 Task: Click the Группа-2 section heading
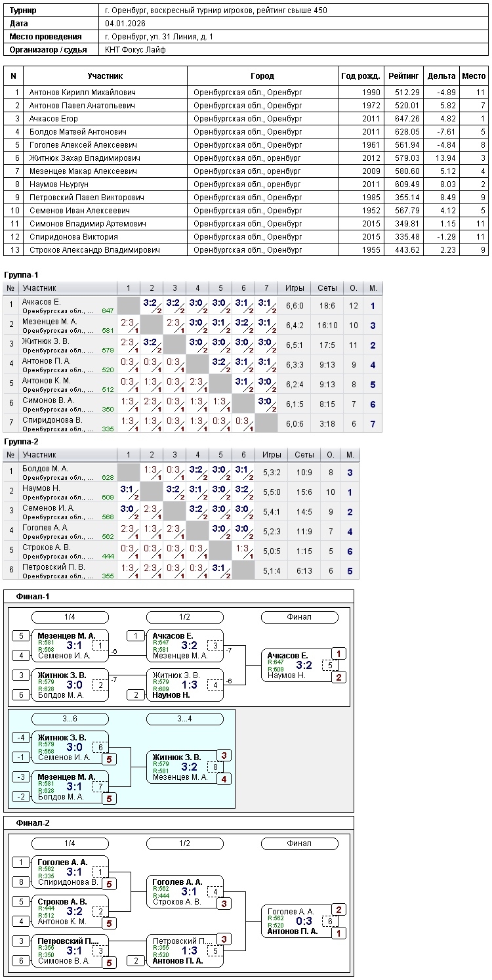tap(22, 442)
